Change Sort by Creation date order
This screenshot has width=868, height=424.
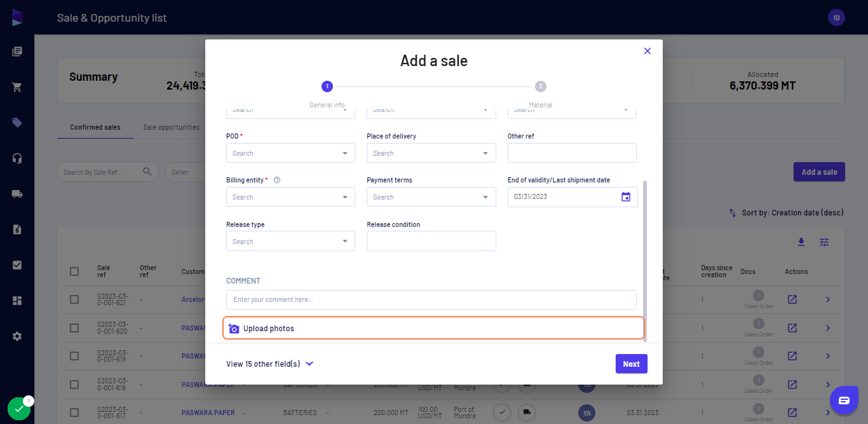[786, 213]
